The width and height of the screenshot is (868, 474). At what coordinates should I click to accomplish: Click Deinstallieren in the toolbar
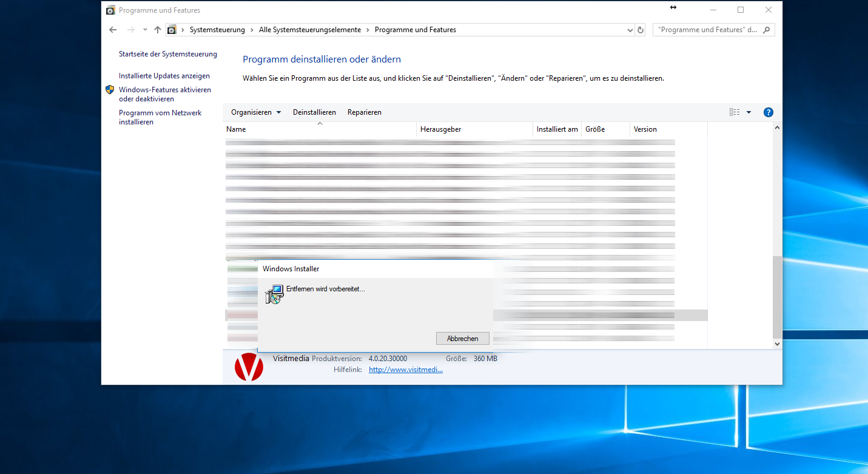click(314, 112)
